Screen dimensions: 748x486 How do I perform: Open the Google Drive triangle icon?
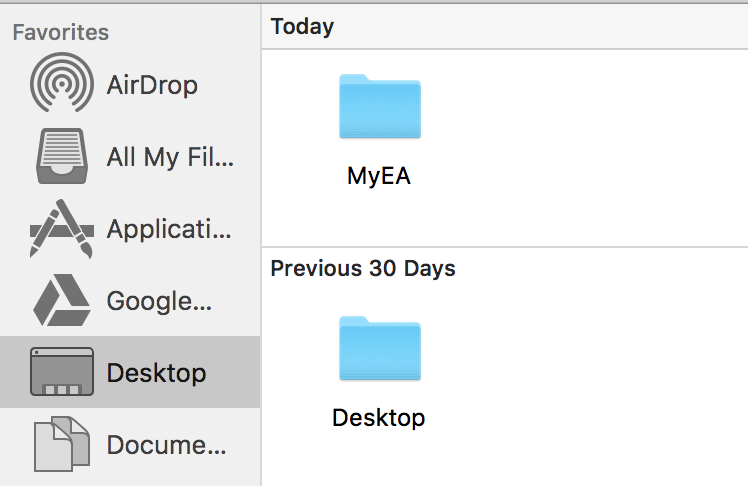pyautogui.click(x=62, y=301)
